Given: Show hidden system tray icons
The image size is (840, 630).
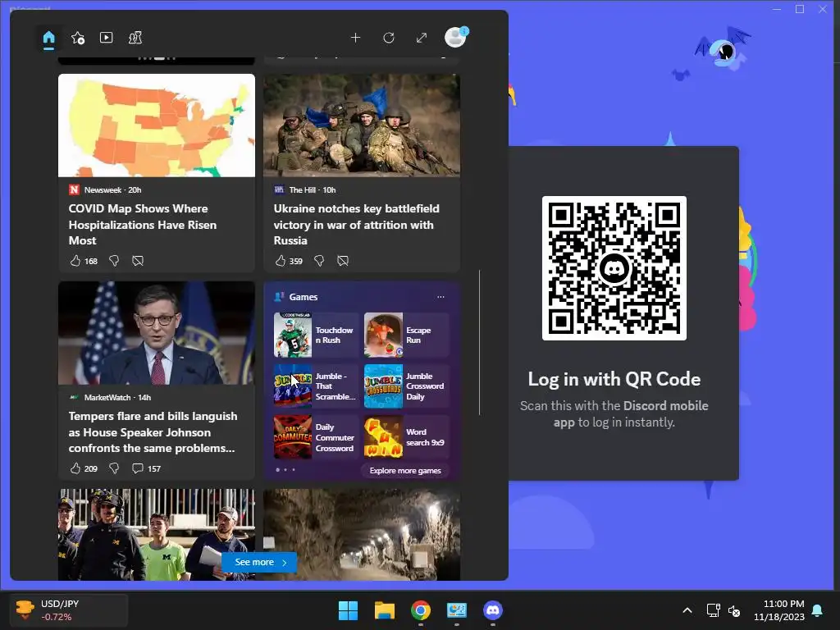Looking at the screenshot, I should (687, 610).
